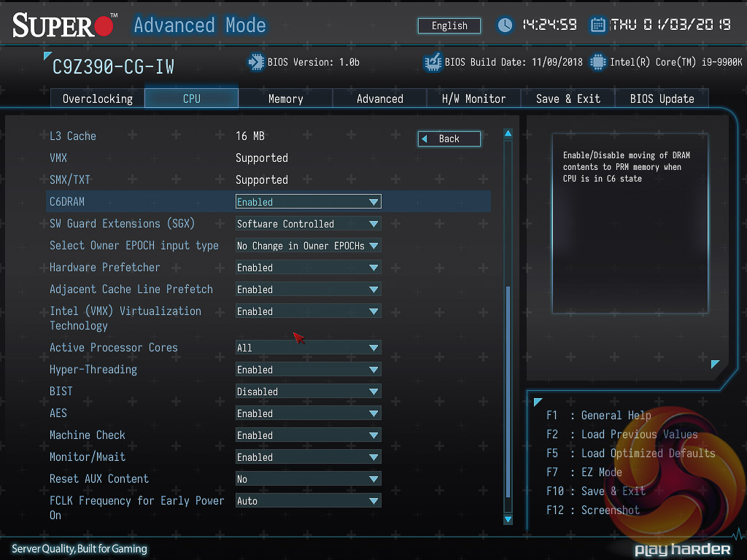The image size is (747, 560).
Task: Click the corner triangle in the help panel
Action: pyautogui.click(x=715, y=364)
